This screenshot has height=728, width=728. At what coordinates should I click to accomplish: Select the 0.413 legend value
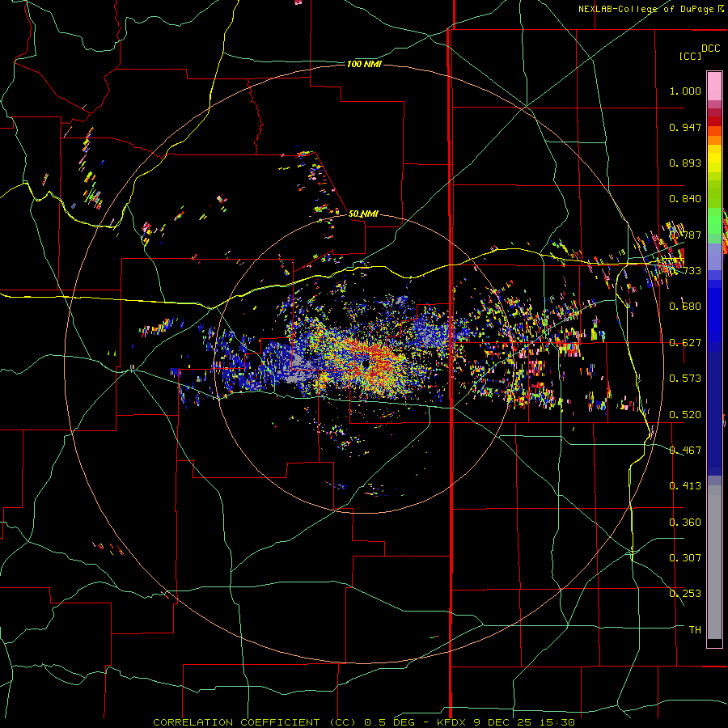[x=685, y=485]
